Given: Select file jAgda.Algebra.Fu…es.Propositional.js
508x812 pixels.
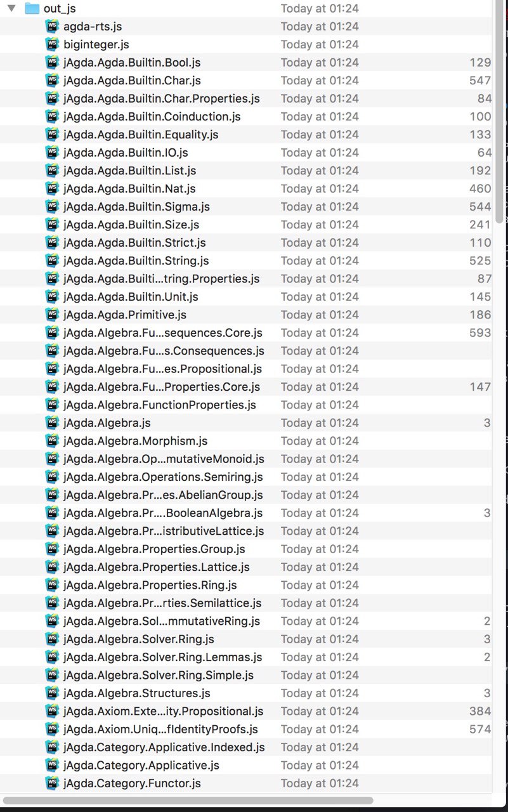Looking at the screenshot, I should (x=163, y=369).
